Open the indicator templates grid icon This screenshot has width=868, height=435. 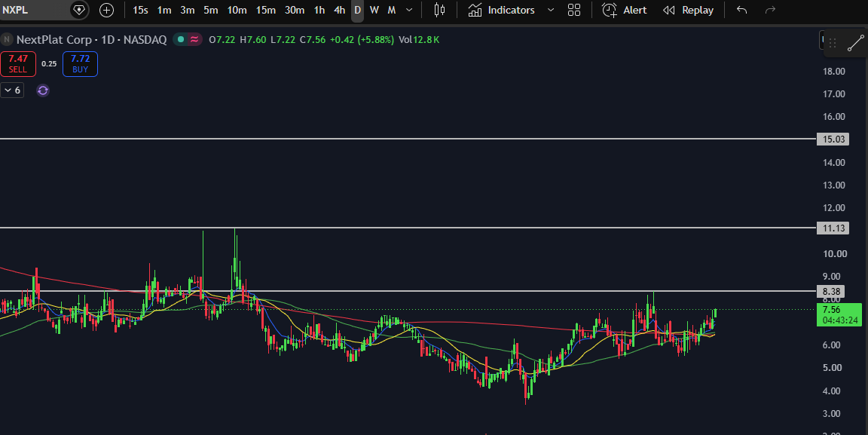pos(574,10)
